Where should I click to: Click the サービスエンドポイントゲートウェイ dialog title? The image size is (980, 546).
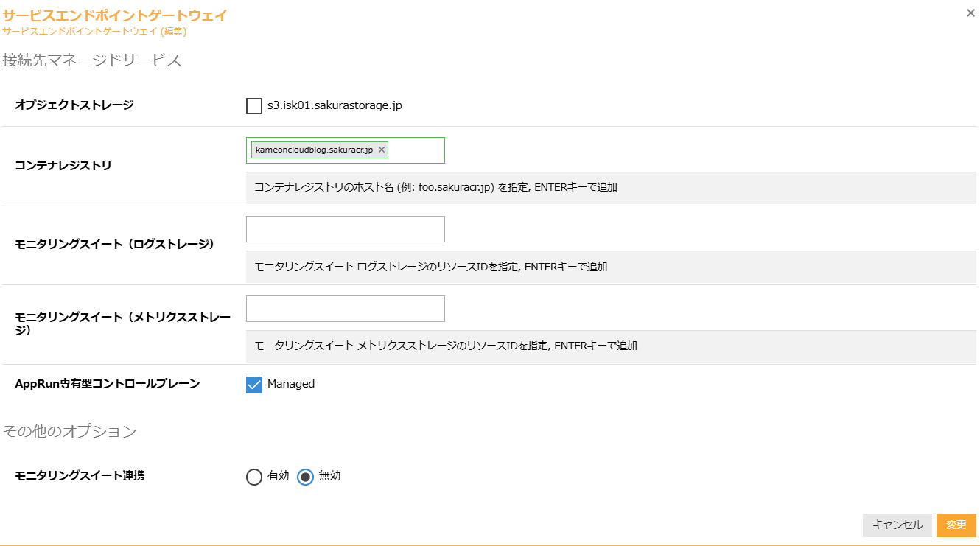click(115, 15)
